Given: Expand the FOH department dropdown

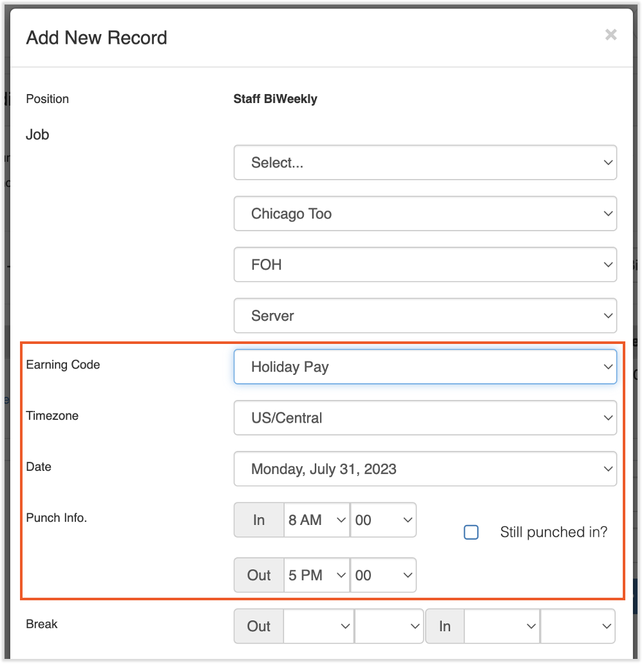Looking at the screenshot, I should point(425,265).
